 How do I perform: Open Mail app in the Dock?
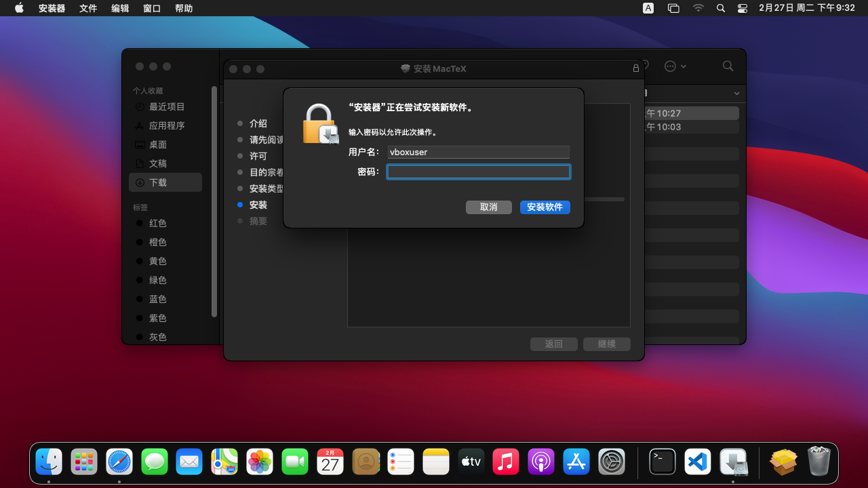click(189, 462)
